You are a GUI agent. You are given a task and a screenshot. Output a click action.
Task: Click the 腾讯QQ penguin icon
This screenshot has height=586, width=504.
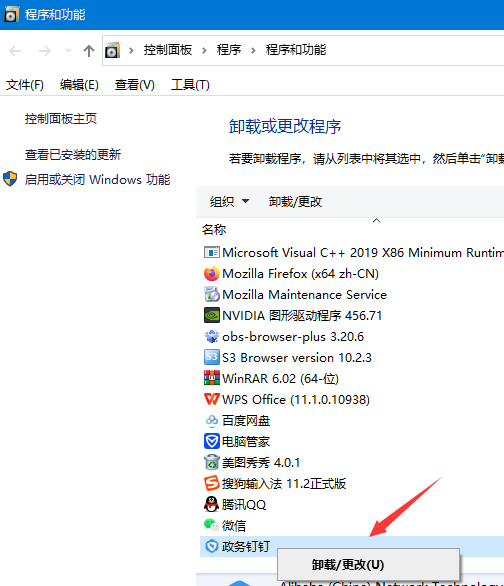pyautogui.click(x=211, y=504)
